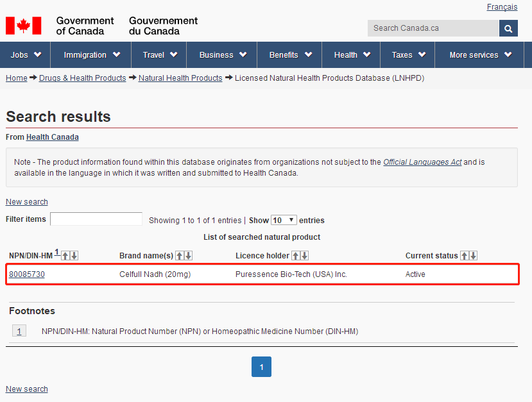Sort NPN/DIN-HM column descending arrow
532x402 pixels.
coord(74,256)
